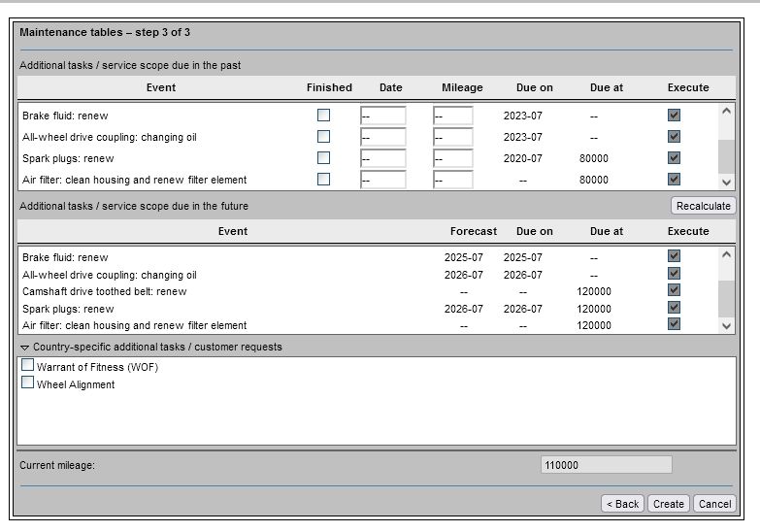Focus the Current mileage field
Screen dimensions: 760x532
coord(606,465)
